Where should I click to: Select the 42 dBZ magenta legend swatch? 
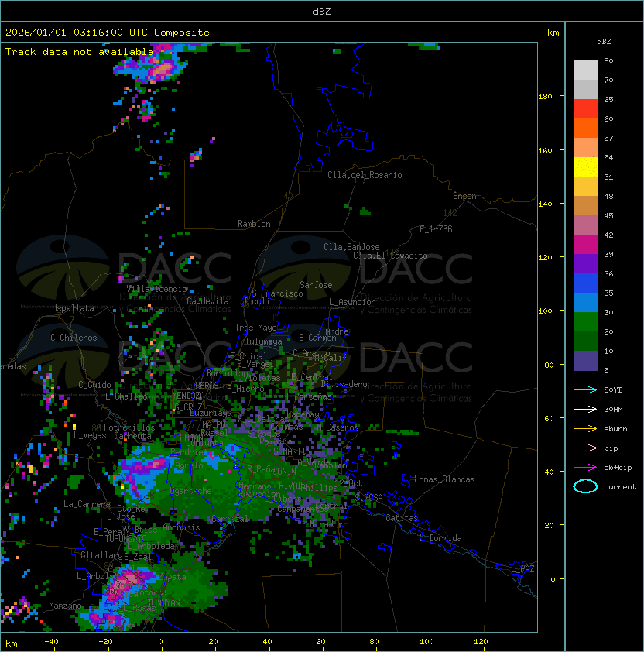click(585, 245)
